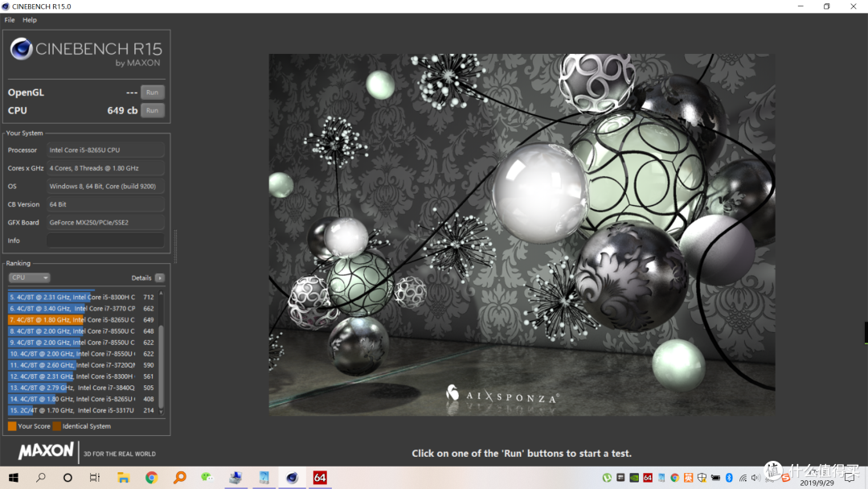Open NVIDIA tray icon
868x489 pixels.
[634, 478]
